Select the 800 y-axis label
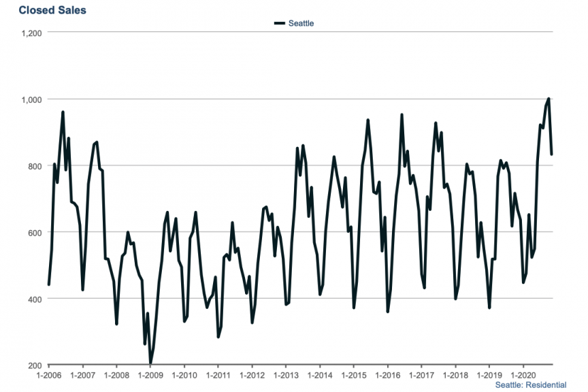The width and height of the screenshot is (588, 392). tap(35, 166)
